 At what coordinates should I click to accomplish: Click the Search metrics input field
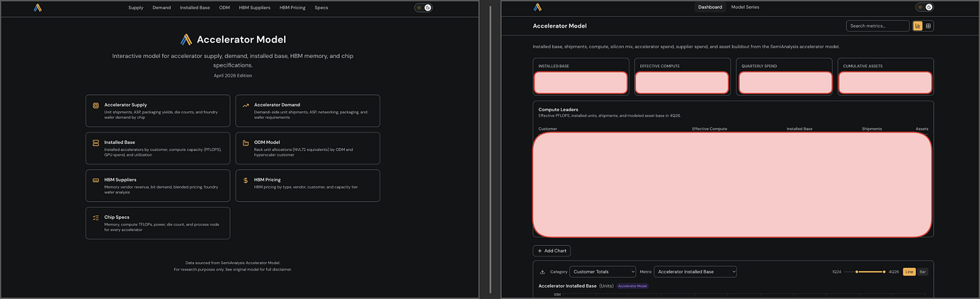pyautogui.click(x=878, y=26)
